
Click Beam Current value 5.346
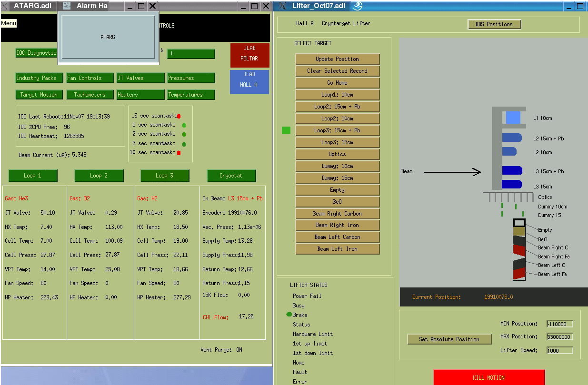pos(79,155)
